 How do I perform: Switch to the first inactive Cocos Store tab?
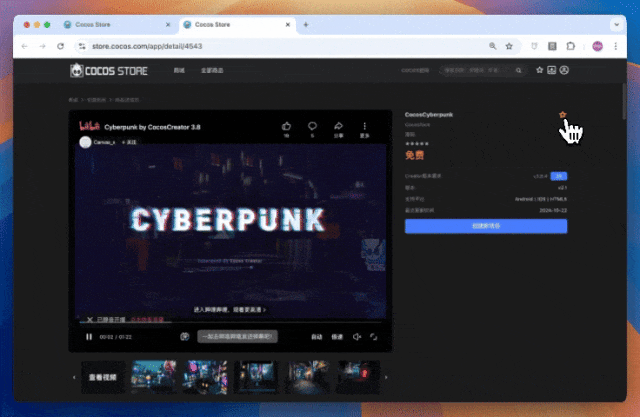pos(118,24)
